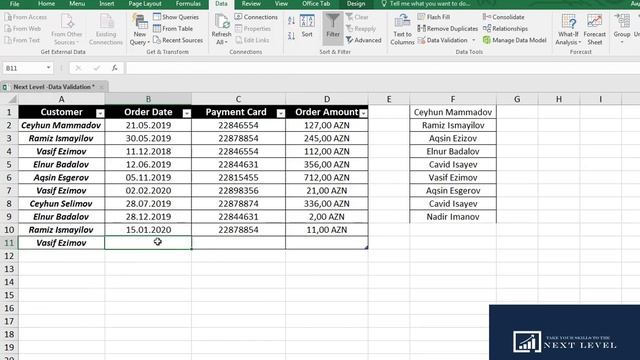The width and height of the screenshot is (640, 360).
Task: Select Cavid Isayev in cell F5
Action: click(x=453, y=164)
